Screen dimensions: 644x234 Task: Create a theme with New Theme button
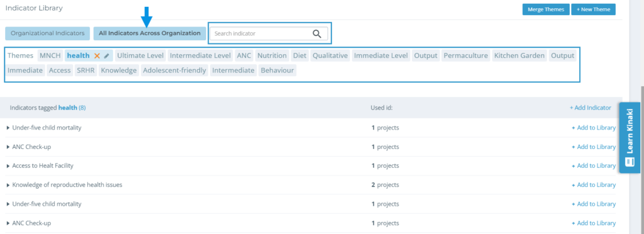[x=593, y=9]
